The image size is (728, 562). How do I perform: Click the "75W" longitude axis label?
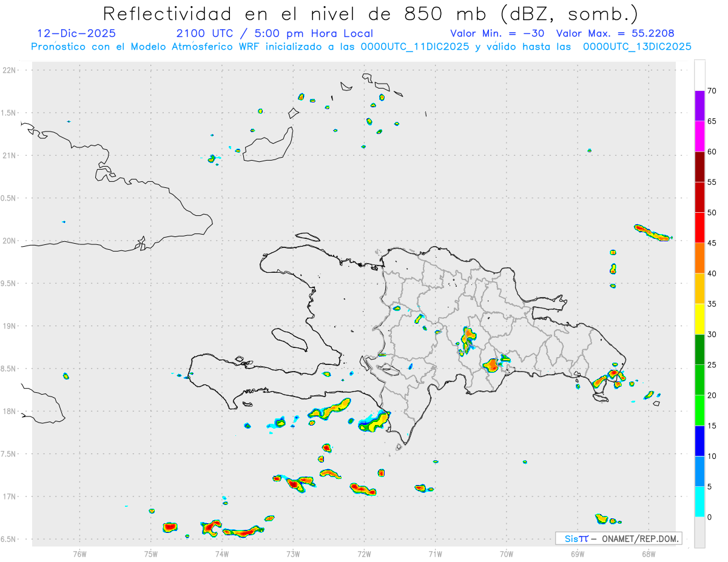[151, 553]
